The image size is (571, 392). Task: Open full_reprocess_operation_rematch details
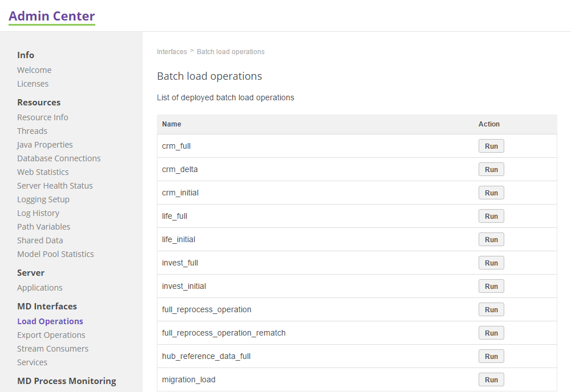pyautogui.click(x=223, y=333)
